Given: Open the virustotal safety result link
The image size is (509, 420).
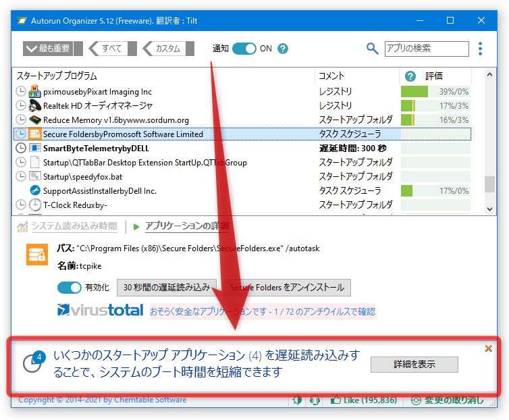Looking at the screenshot, I should pyautogui.click(x=263, y=312).
